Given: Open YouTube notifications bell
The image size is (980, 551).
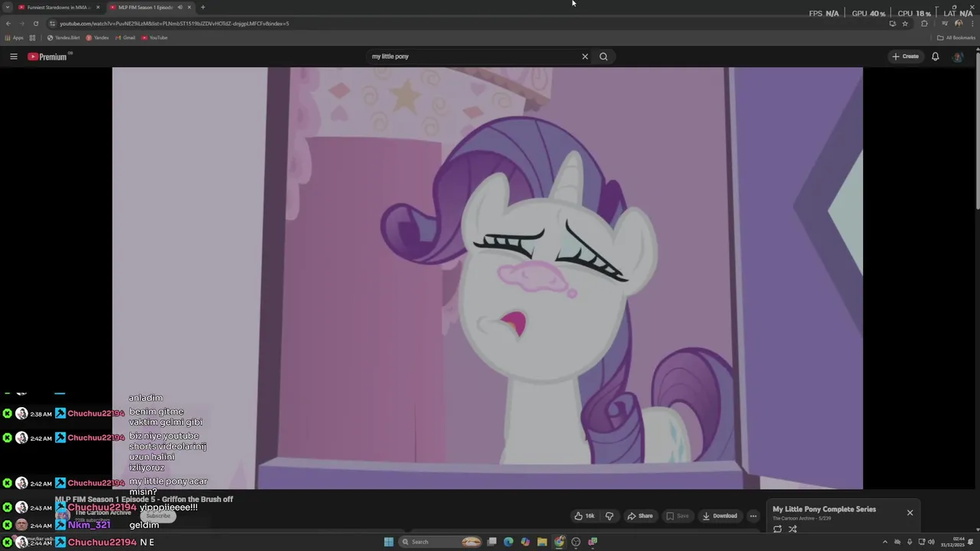Looking at the screenshot, I should [x=935, y=57].
